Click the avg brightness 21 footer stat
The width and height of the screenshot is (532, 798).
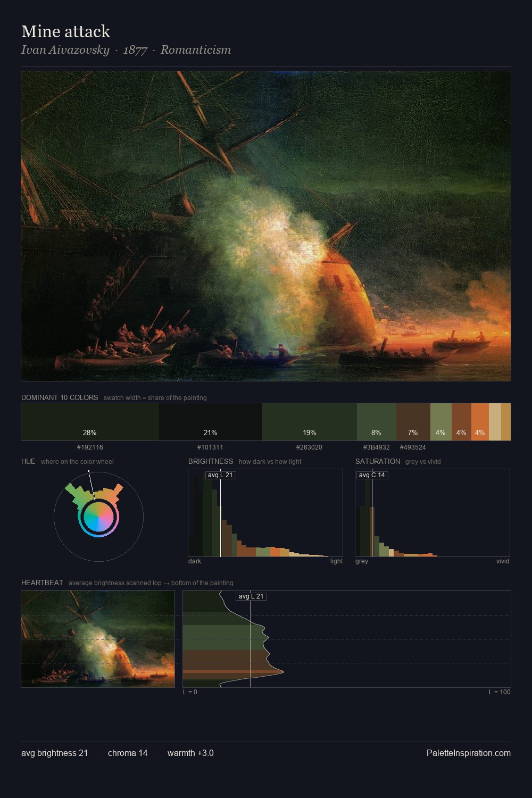(x=54, y=753)
